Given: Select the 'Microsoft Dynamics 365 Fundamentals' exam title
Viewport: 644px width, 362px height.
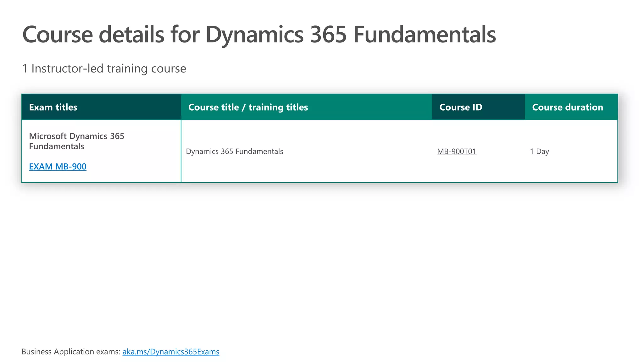Looking at the screenshot, I should (76, 141).
